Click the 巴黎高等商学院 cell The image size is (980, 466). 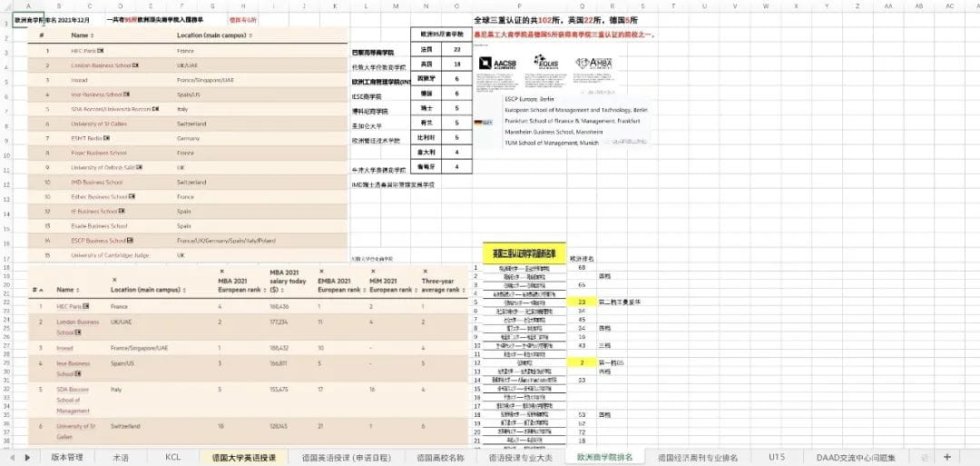[x=373, y=53]
